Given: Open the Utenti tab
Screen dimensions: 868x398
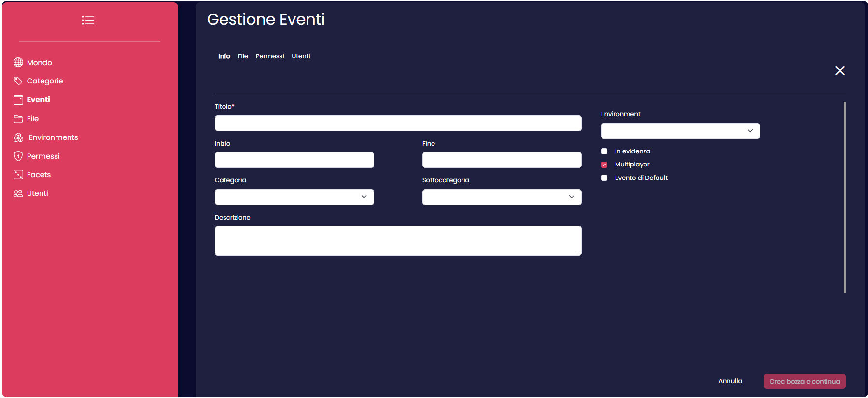Looking at the screenshot, I should click(x=301, y=56).
